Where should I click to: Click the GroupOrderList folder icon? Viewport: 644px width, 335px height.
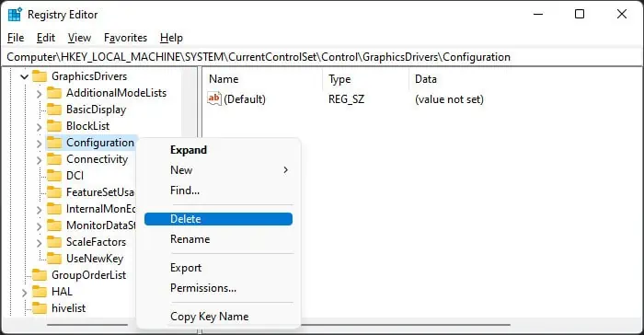click(x=40, y=275)
